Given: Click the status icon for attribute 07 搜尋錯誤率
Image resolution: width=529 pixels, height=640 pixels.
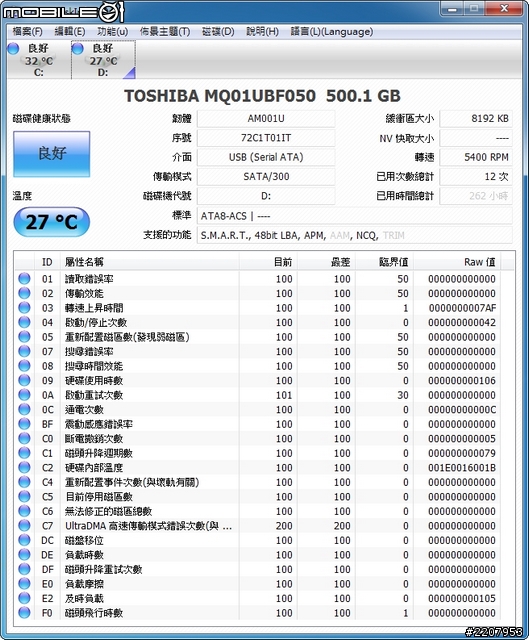Looking at the screenshot, I should coord(24,351).
